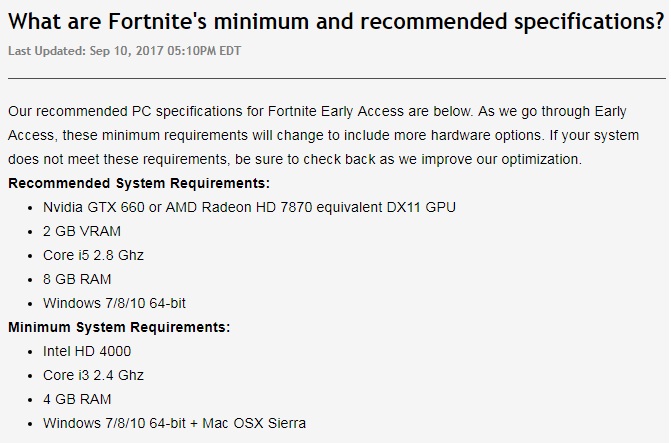Click the "Core i5 2.8 Ghz" entry
671x443 pixels.
[93, 255]
